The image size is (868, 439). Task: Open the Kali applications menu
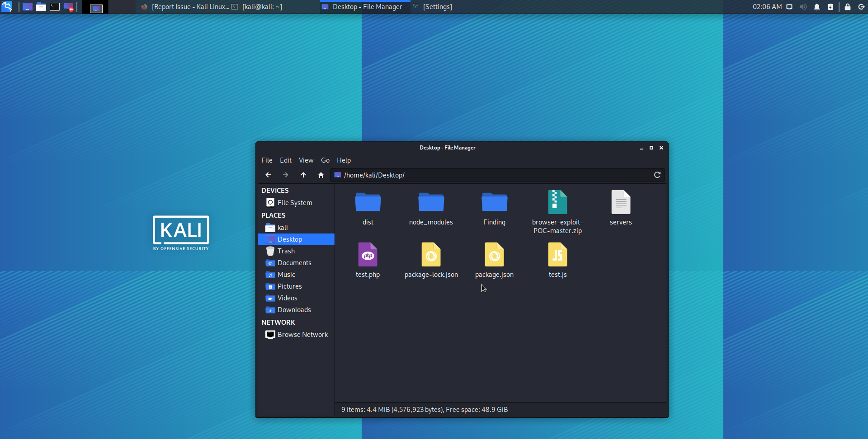point(7,7)
